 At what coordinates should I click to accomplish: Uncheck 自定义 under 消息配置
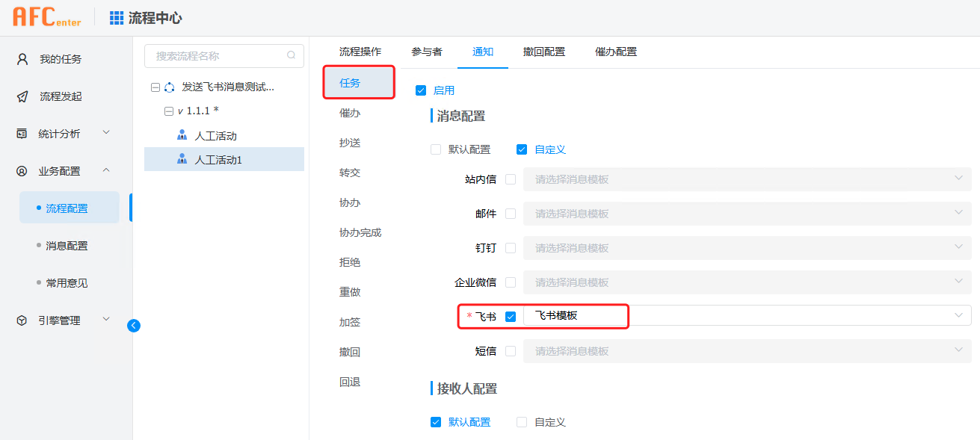click(x=522, y=149)
